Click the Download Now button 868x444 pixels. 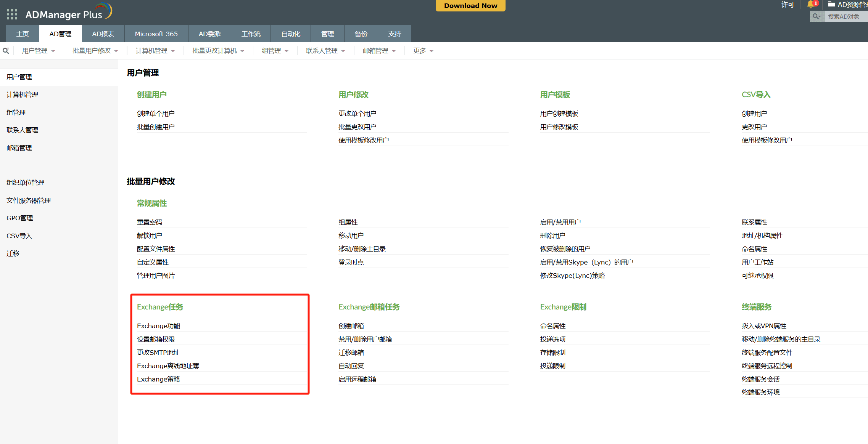point(470,6)
